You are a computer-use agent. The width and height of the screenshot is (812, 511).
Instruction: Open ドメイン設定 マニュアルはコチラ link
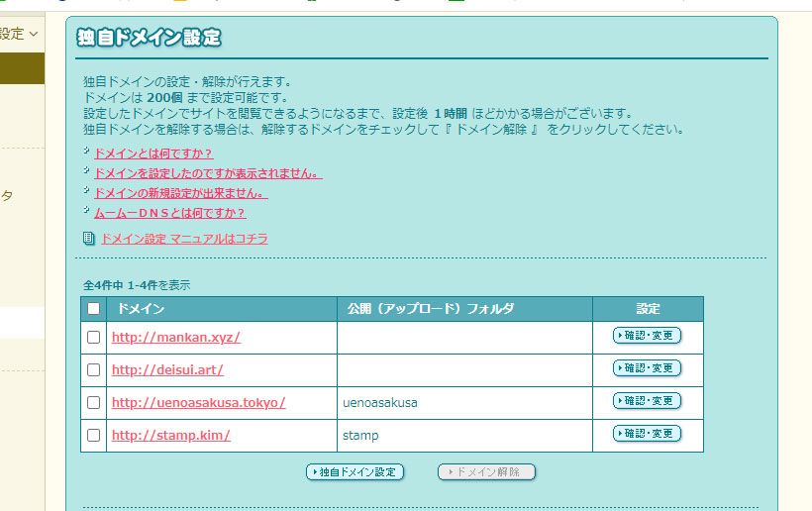coord(184,239)
